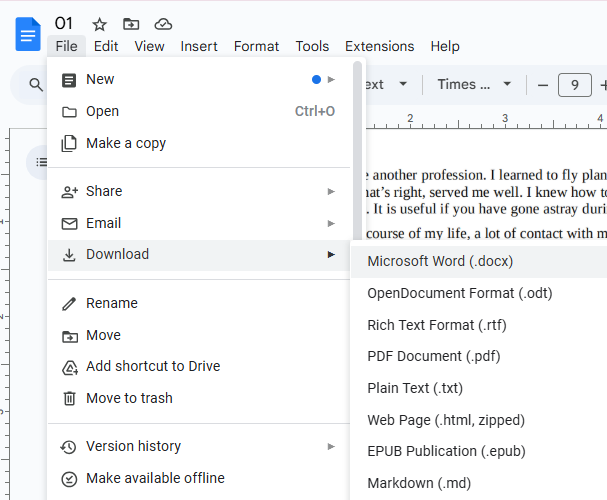Select Move to trash
The height and width of the screenshot is (500, 607).
click(129, 398)
